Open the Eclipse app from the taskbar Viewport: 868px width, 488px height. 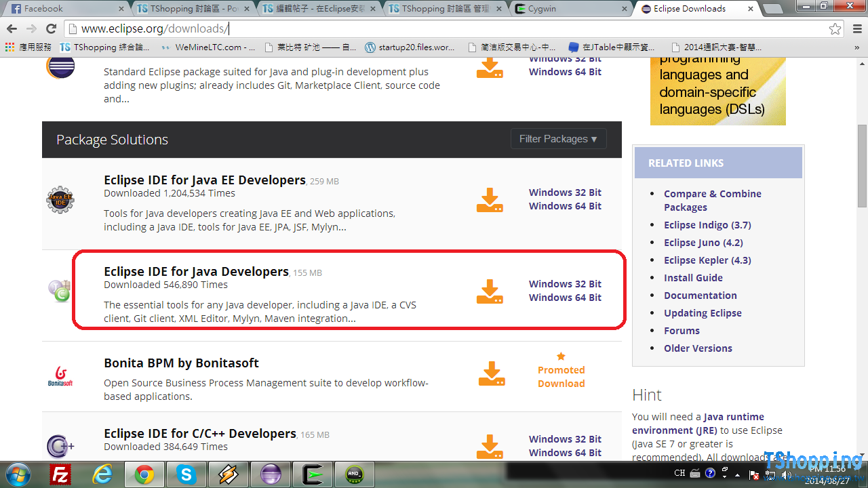coord(271,474)
